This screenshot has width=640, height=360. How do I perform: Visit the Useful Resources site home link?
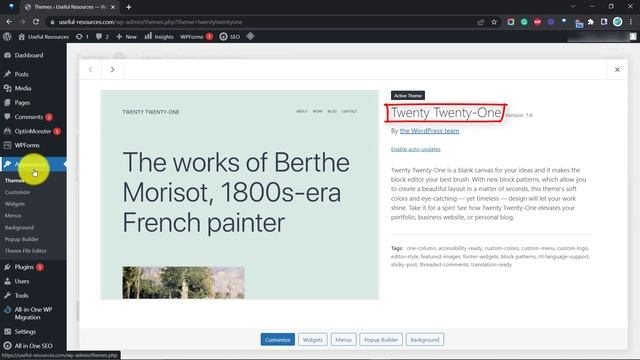click(x=44, y=37)
